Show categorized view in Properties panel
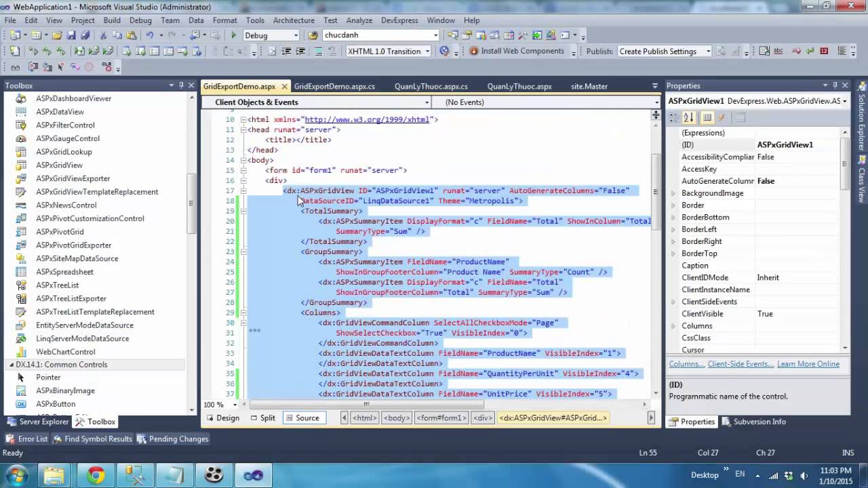Viewport: 868px width, 488px height. pyautogui.click(x=674, y=117)
